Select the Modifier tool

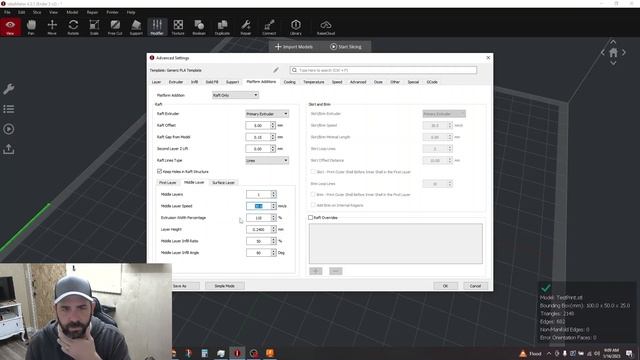coord(157,27)
